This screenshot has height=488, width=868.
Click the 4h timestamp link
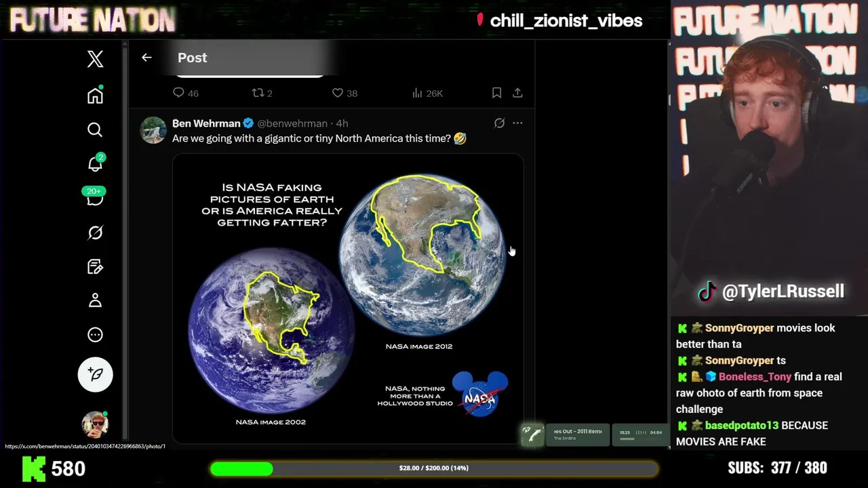coord(342,123)
